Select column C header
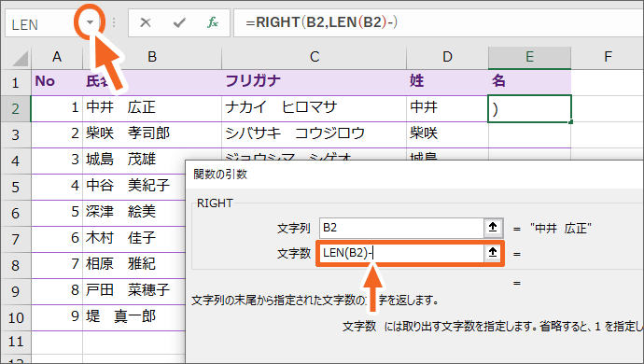Image resolution: width=644 pixels, height=364 pixels. 315,57
